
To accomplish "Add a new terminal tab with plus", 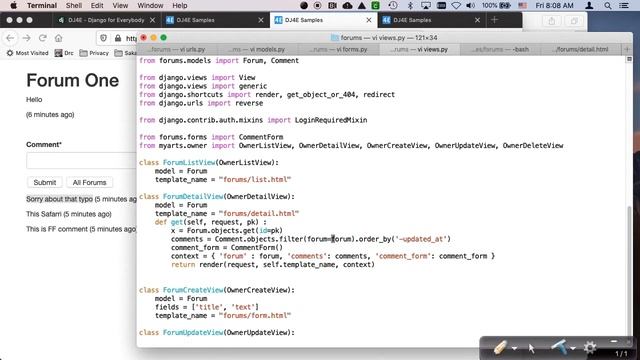I will [627, 49].
